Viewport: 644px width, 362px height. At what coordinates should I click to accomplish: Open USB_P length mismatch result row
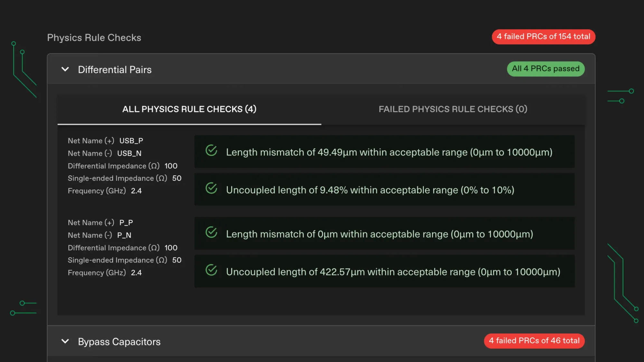pos(384,152)
